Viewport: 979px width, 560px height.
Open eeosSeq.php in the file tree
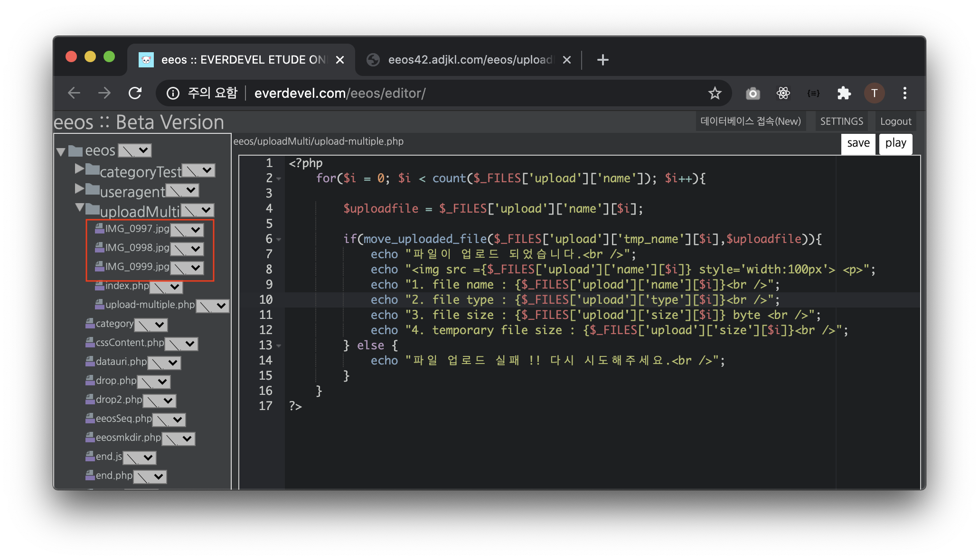coord(124,419)
